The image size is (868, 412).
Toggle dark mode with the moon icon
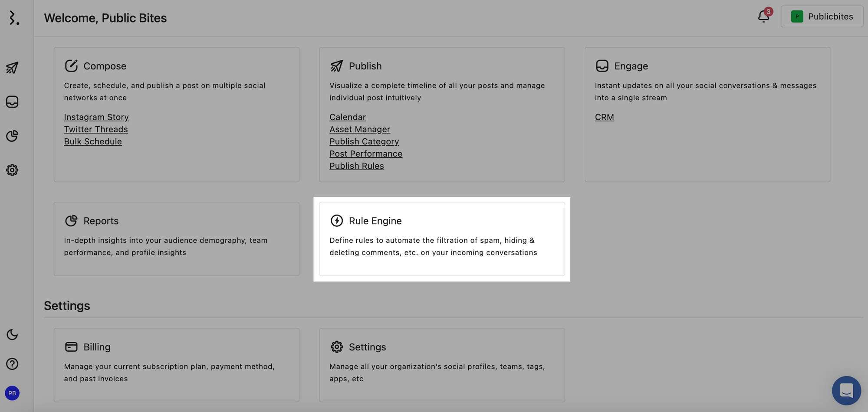[x=12, y=335]
